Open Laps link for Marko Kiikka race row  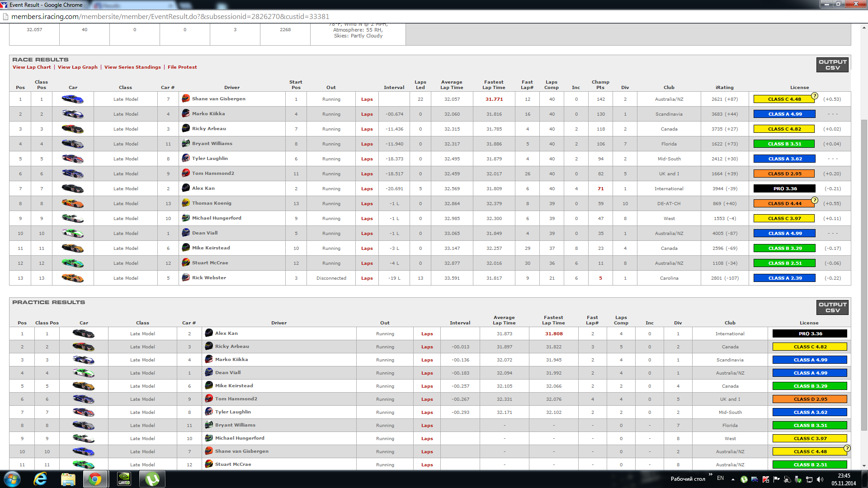[x=367, y=114]
